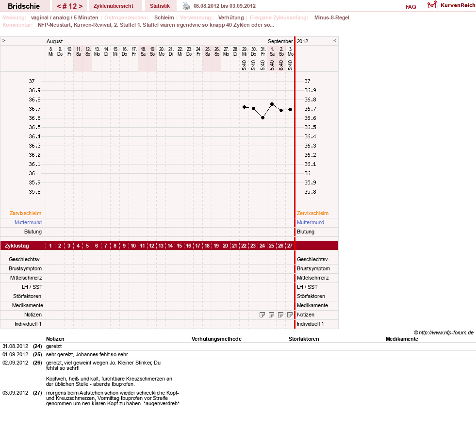Click cycle day 27 in the Zyklustag bar
The height and width of the screenshot is (448, 476).
[x=290, y=246]
